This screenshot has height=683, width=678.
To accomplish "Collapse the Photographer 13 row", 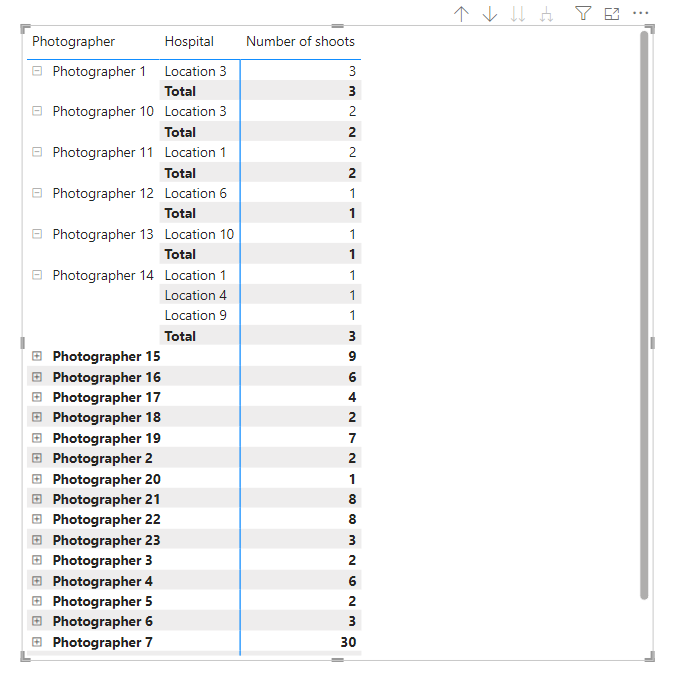I will pos(37,234).
